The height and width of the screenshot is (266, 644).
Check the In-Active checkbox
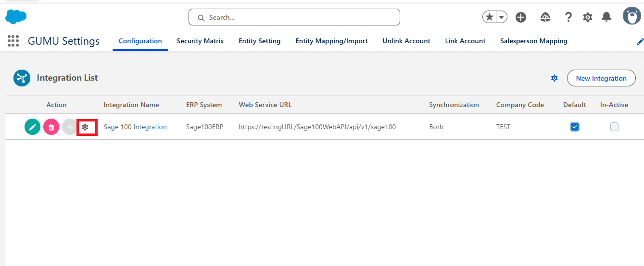(614, 127)
